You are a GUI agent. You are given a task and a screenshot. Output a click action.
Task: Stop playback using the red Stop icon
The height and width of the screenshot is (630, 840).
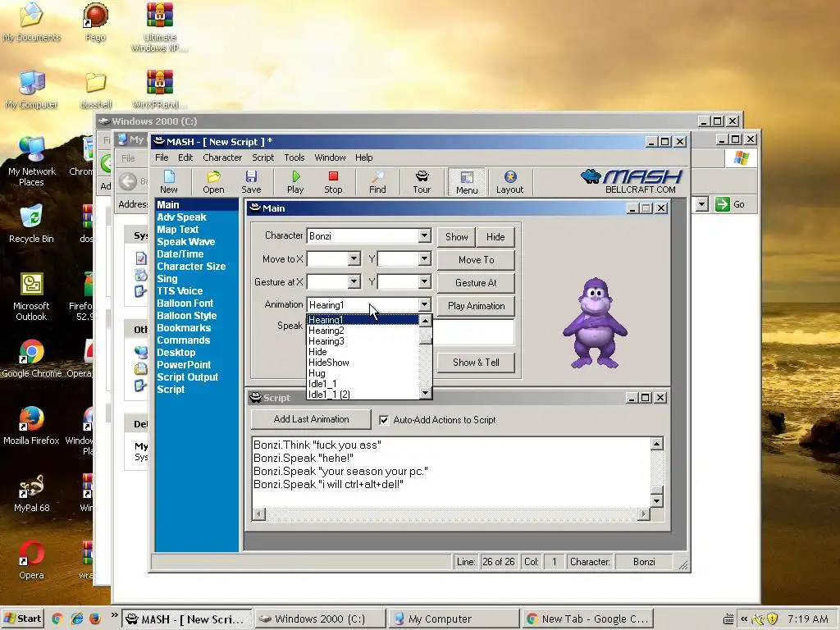coord(333,182)
